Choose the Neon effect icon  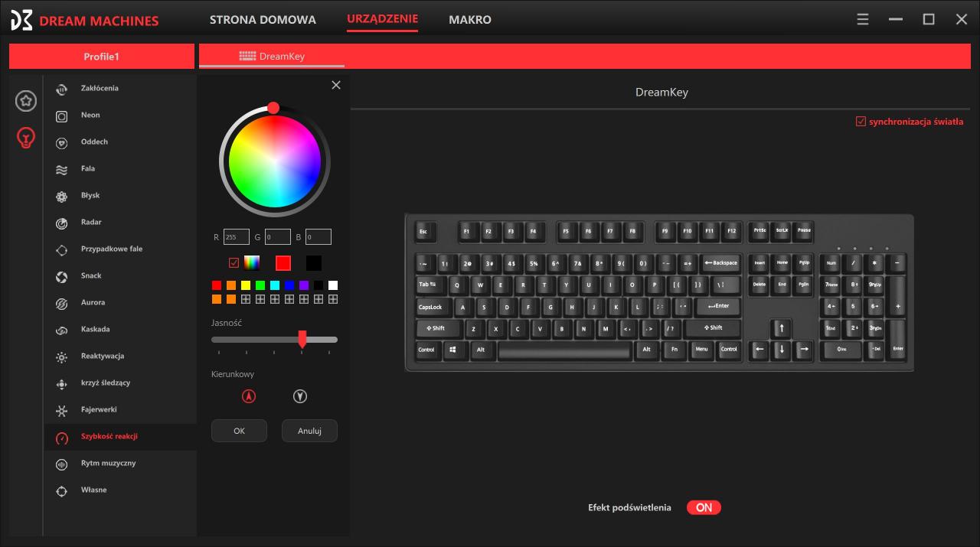[62, 116]
